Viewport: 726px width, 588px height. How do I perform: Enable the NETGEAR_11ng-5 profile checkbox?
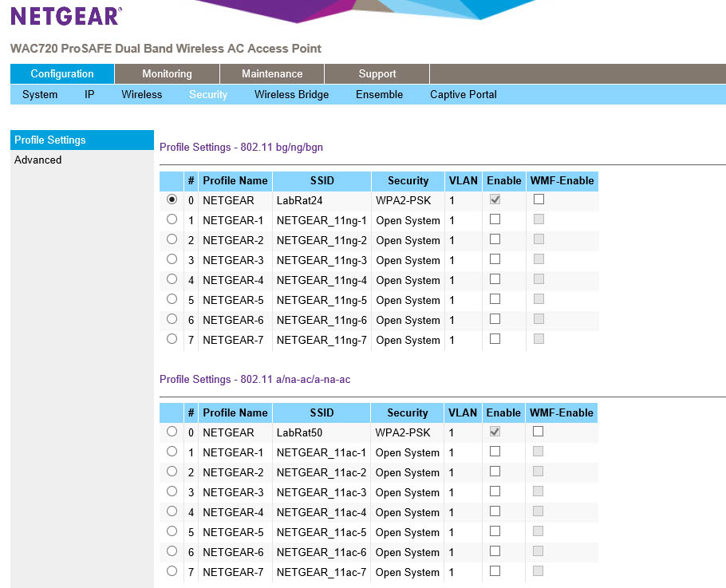[x=495, y=298]
